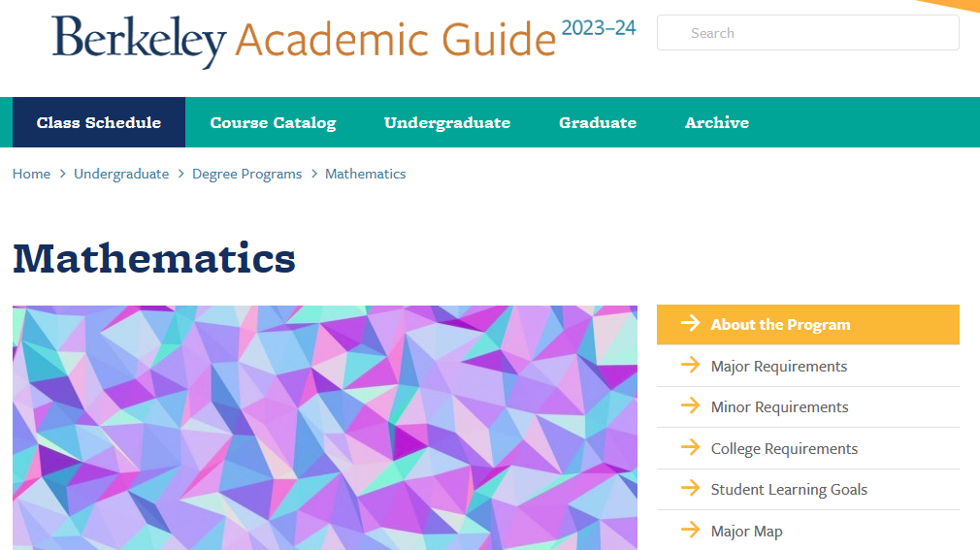The width and height of the screenshot is (980, 550).
Task: Open the Major Requirements section link
Action: coord(779,367)
